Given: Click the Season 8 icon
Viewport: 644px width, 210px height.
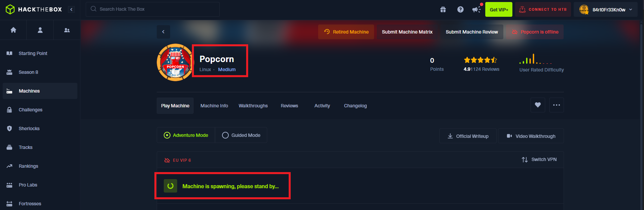Looking at the screenshot, I should pyautogui.click(x=9, y=72).
